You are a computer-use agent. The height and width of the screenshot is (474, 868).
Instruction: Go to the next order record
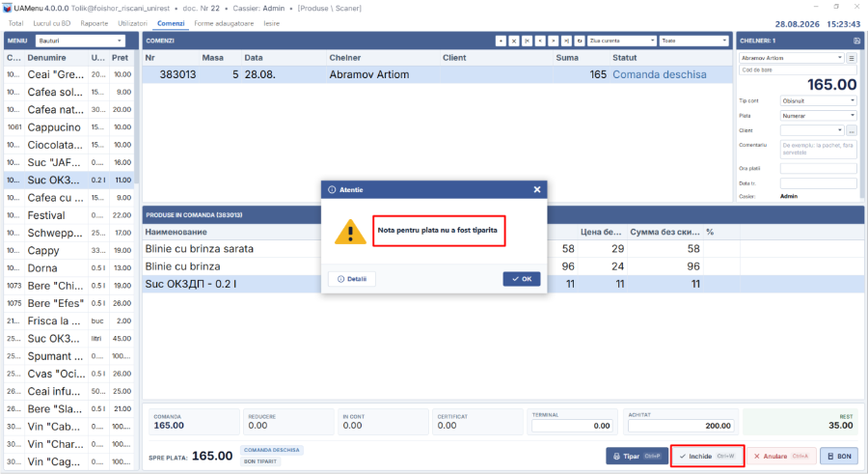click(x=553, y=41)
